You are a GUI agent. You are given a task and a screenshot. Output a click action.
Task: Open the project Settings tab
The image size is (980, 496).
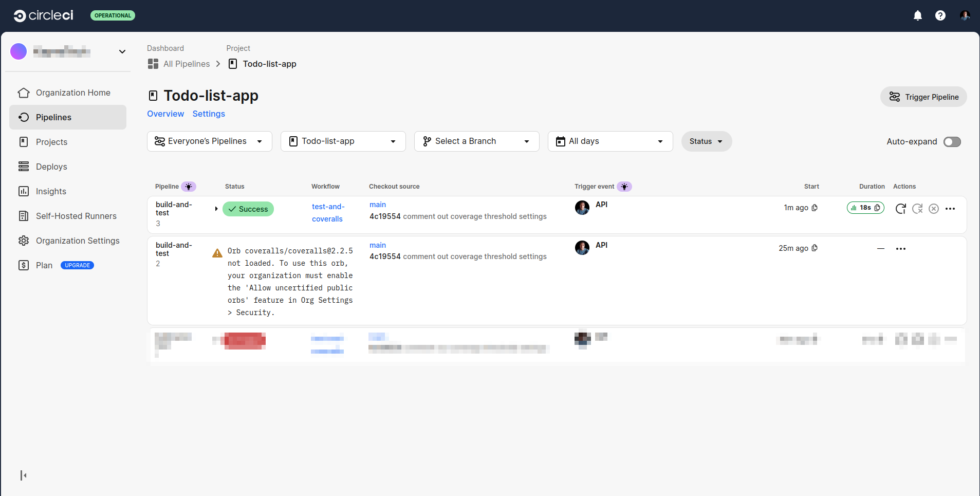[x=209, y=114]
